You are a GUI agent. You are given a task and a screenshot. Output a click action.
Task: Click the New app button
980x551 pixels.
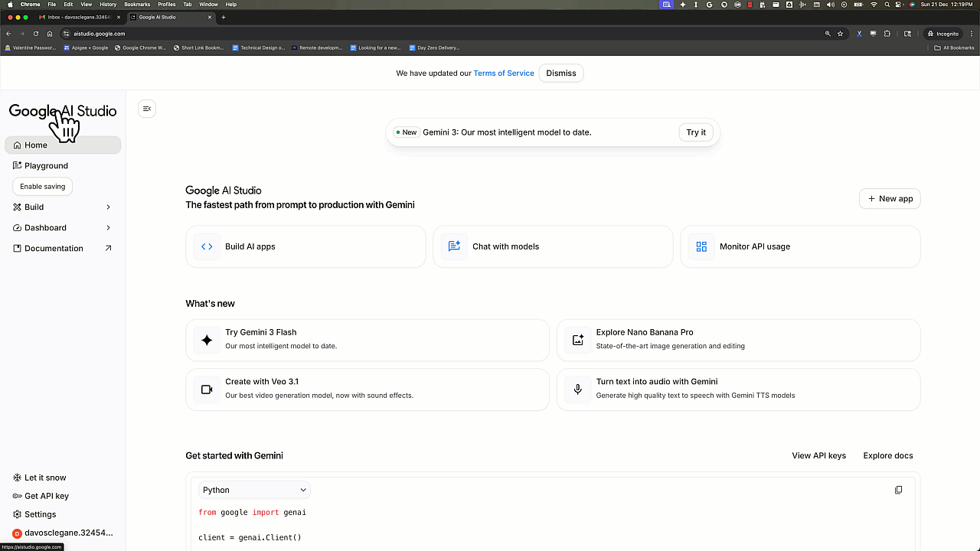coord(890,198)
